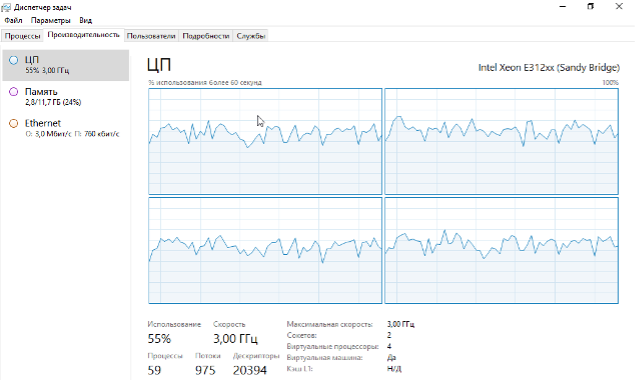Click the Потоки label
The width and height of the screenshot is (636, 380).
208,356
